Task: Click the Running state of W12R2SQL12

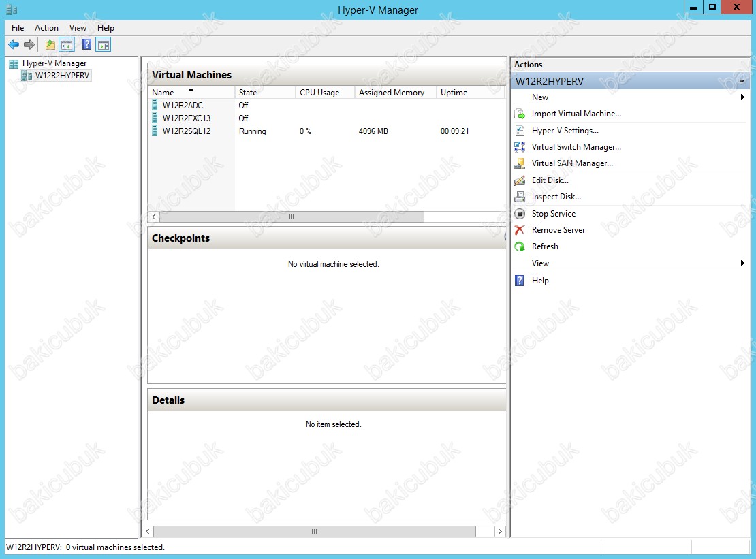Action: click(252, 131)
